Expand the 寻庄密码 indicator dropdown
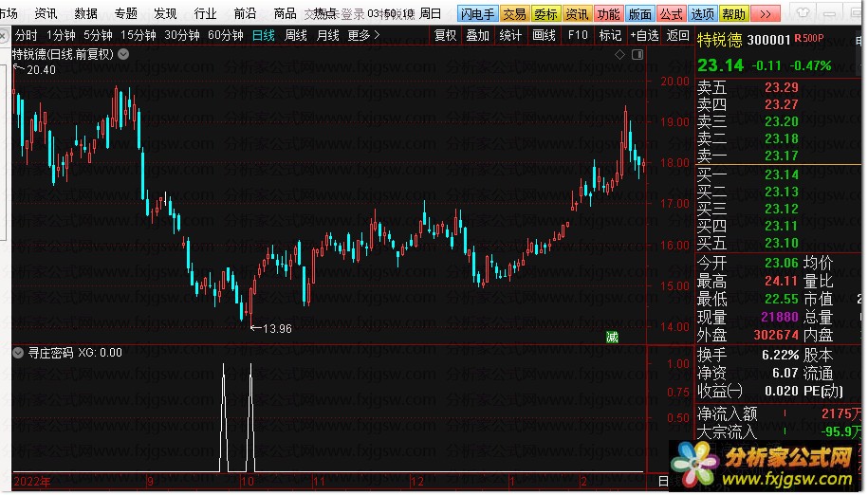The height and width of the screenshot is (495, 868). coord(18,353)
